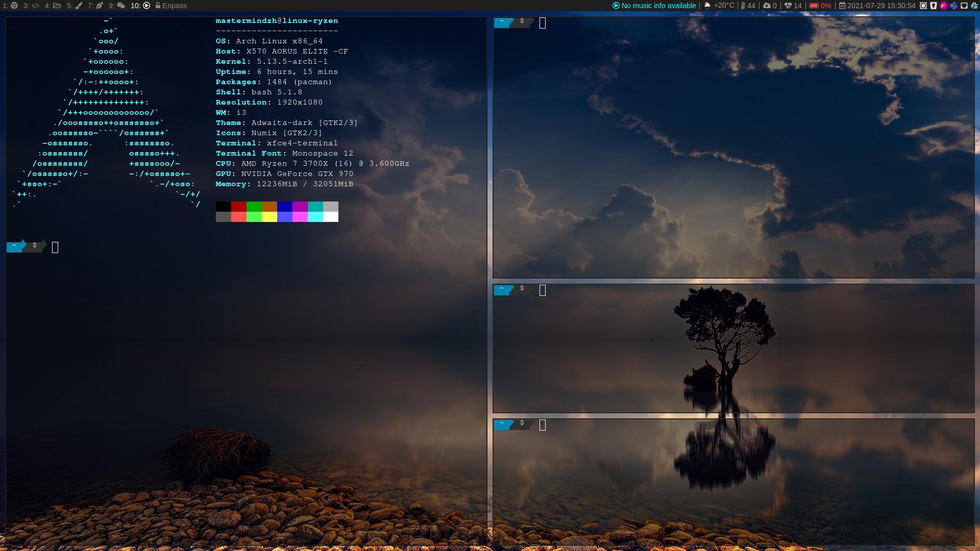Viewport: 980px width, 551px height.
Task: Click the thermometer temperature icon
Action: [x=743, y=6]
